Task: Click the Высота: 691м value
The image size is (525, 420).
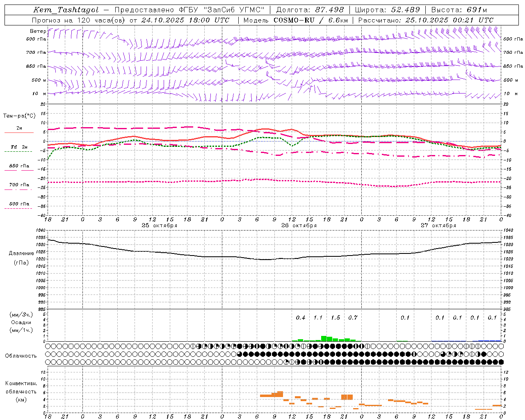Action: point(460,10)
